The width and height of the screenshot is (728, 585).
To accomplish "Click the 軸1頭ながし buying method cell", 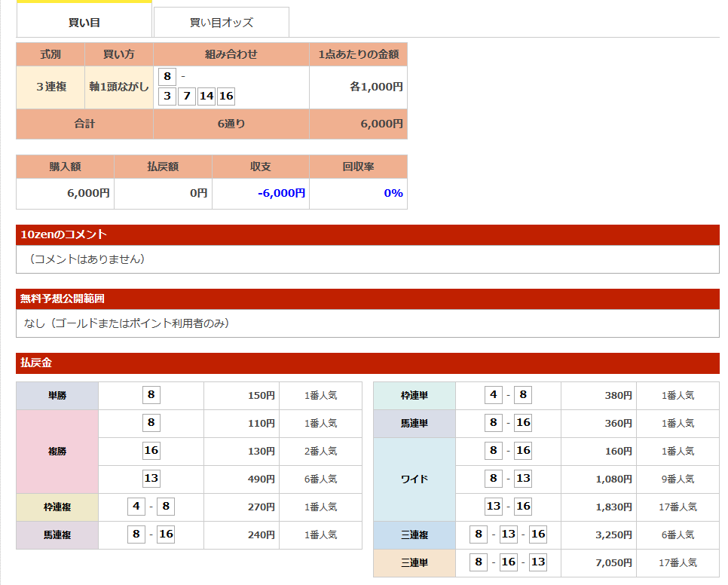I will pyautogui.click(x=119, y=87).
